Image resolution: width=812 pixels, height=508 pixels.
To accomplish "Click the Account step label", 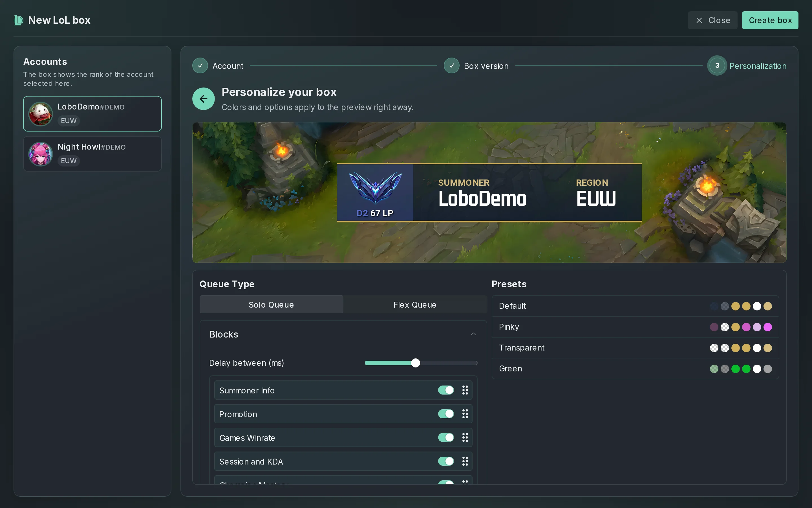I will 228,66.
